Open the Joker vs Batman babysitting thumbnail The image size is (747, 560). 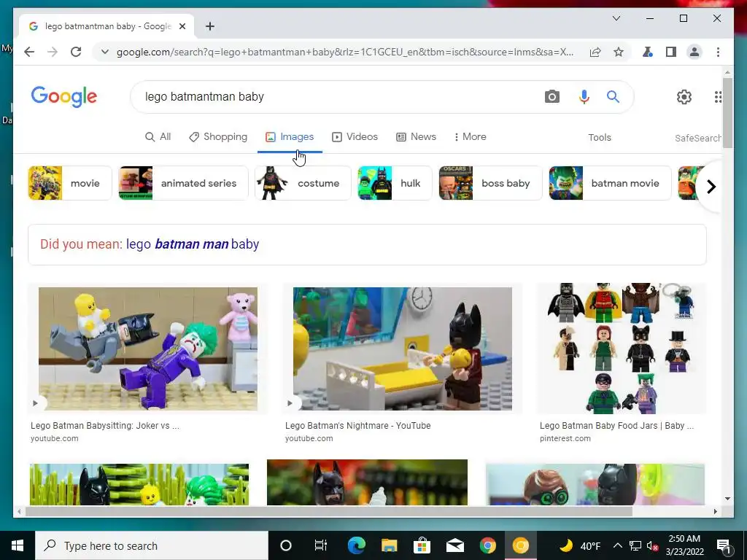[147, 349]
